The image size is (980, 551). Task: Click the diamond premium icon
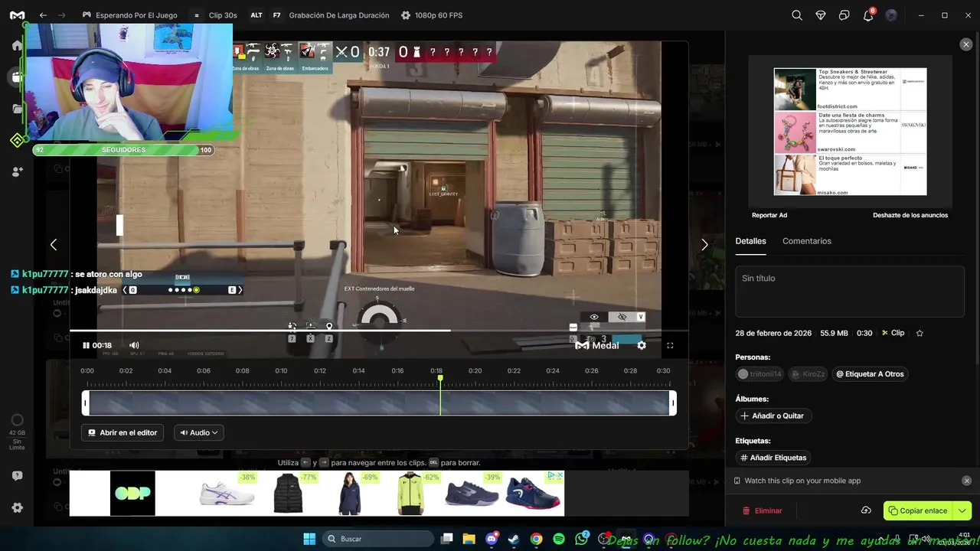point(821,15)
